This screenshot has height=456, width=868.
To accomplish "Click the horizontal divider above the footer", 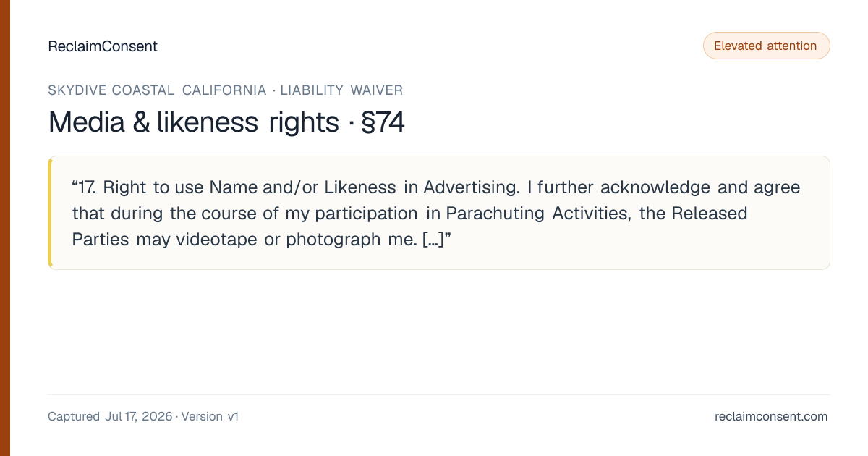I will coord(438,394).
